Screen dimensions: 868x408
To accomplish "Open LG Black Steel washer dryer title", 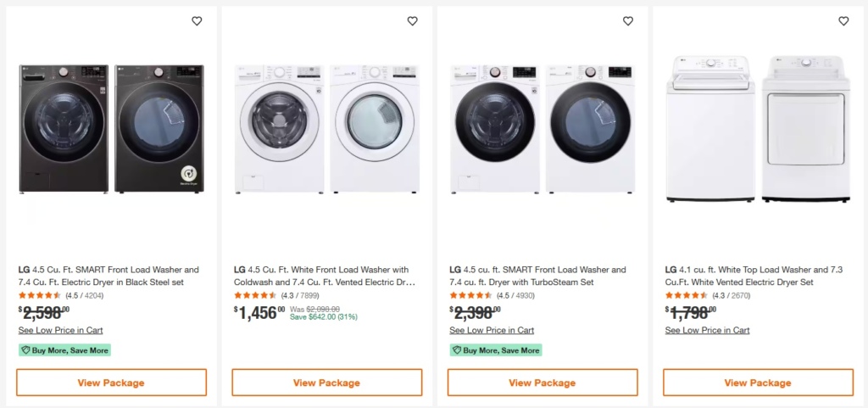I will click(108, 276).
